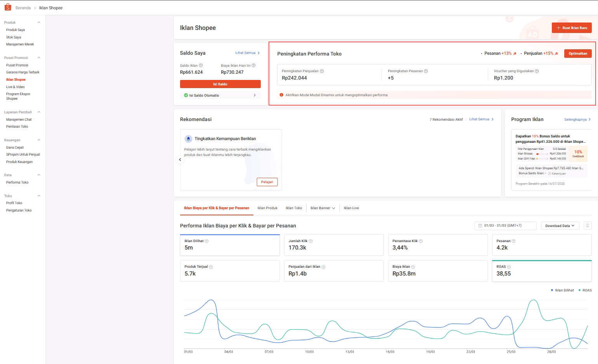This screenshot has height=364, width=598.
Task: Toggle the Iklan Dilihat chart legend
Action: tap(562, 290)
